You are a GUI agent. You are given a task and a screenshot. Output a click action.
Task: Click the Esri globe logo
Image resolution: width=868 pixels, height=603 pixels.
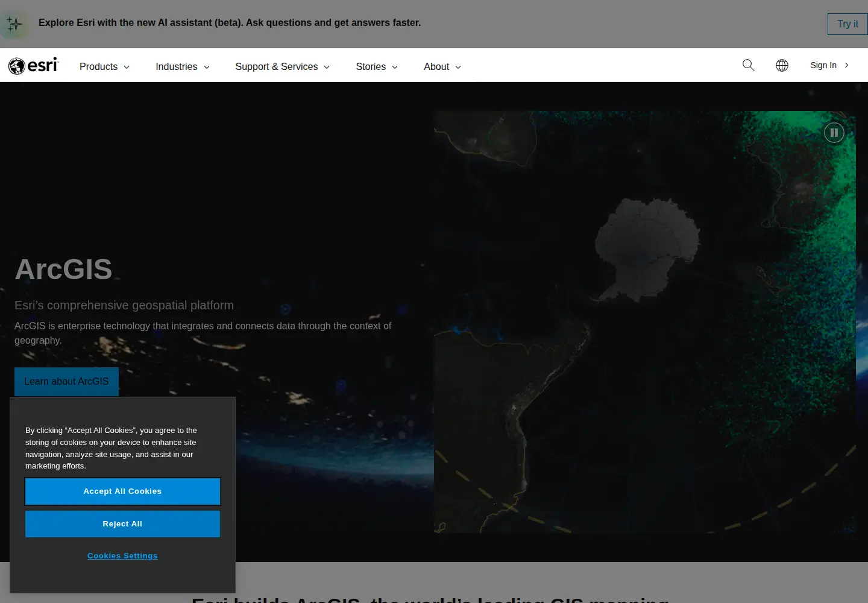coord(33,65)
